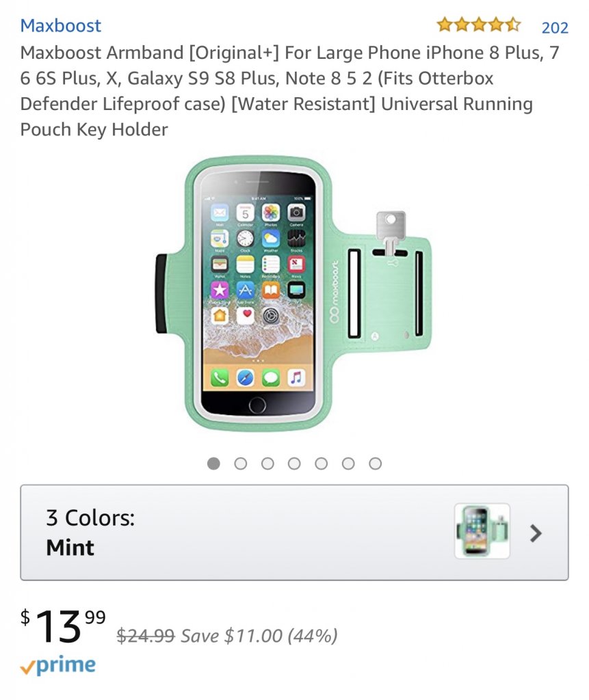Tap the Prime logo icon
This screenshot has width=589, height=700.
point(58,666)
